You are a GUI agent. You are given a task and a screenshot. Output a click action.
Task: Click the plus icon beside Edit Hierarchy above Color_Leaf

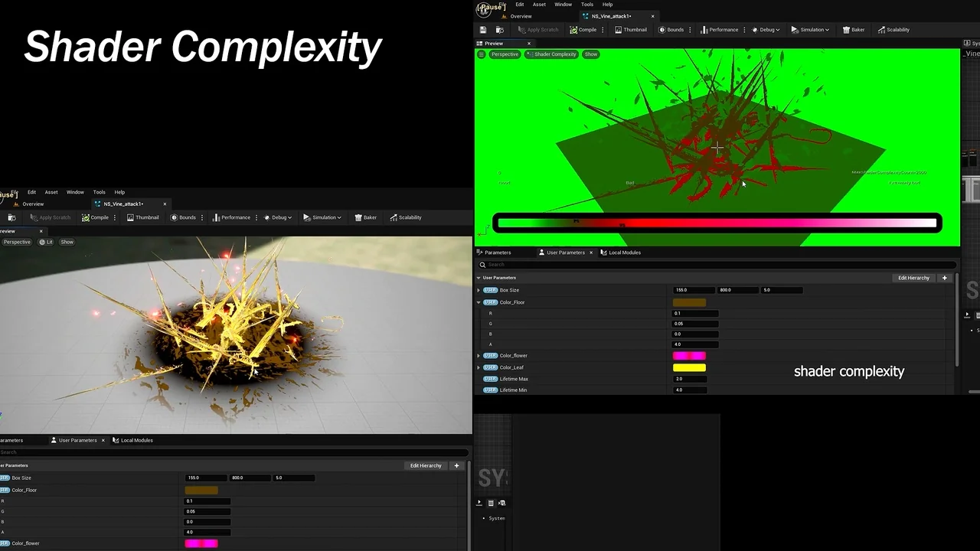(x=944, y=278)
